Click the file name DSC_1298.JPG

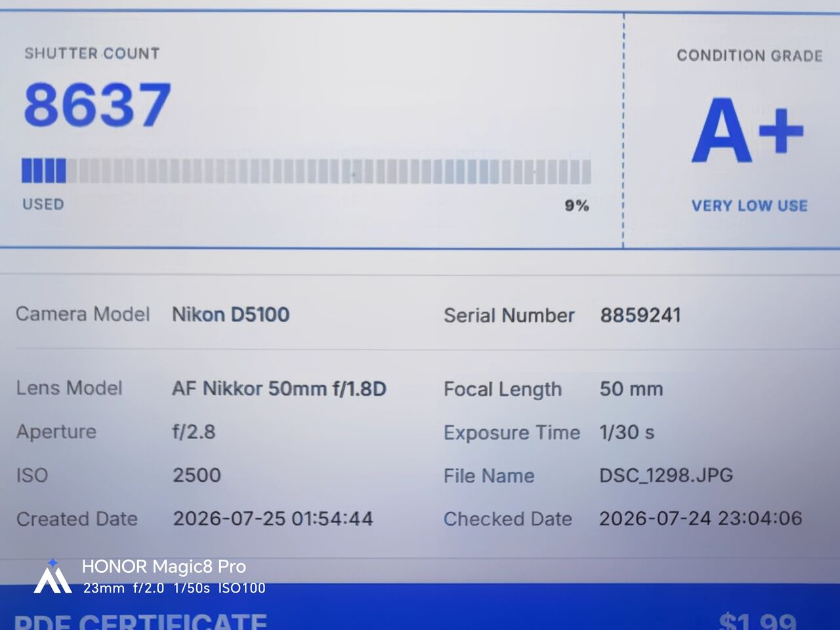(x=666, y=475)
